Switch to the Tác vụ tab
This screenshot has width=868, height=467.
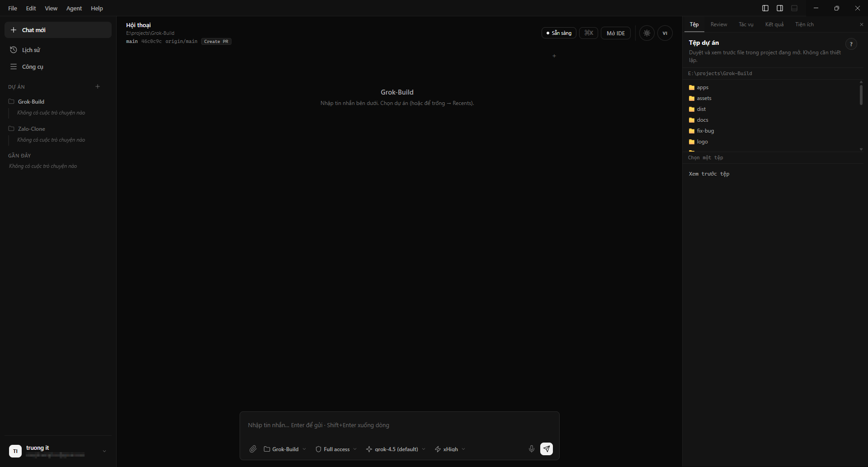746,24
